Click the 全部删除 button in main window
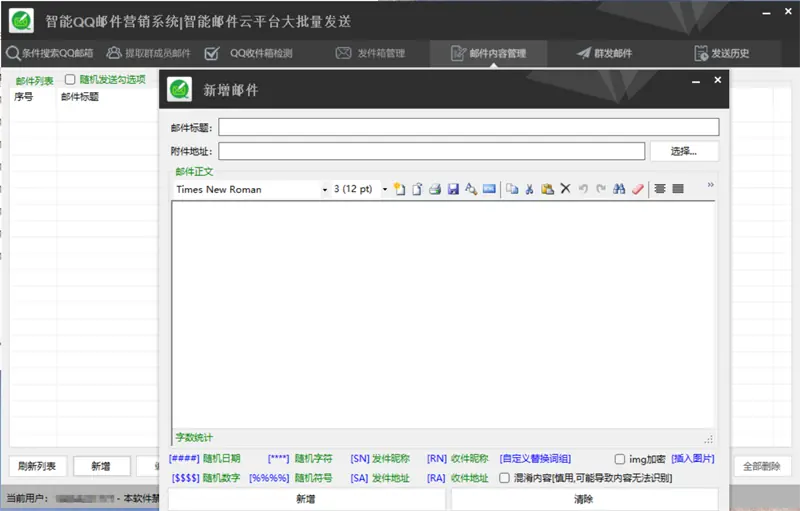This screenshot has height=511, width=800. tap(762, 466)
